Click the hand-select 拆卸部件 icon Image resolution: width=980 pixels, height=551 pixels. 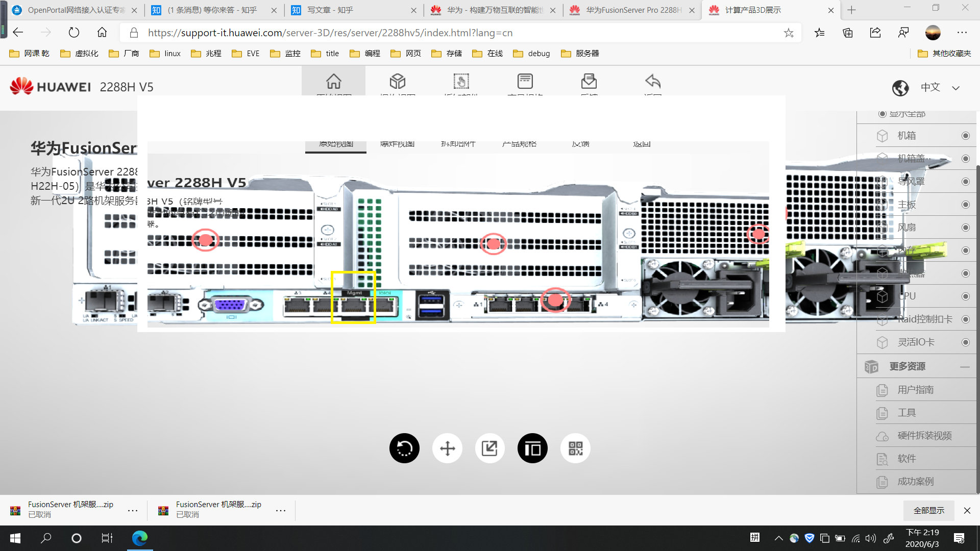(x=461, y=82)
